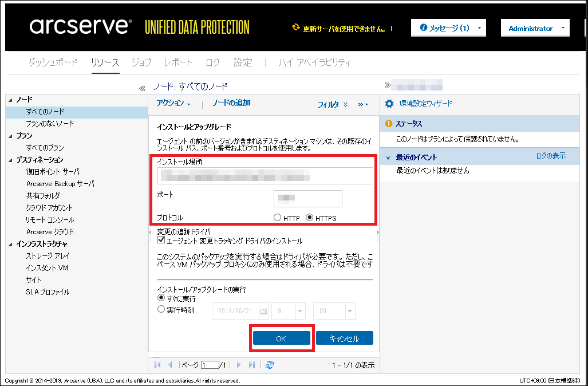Click the ログの表示 link

(551, 156)
